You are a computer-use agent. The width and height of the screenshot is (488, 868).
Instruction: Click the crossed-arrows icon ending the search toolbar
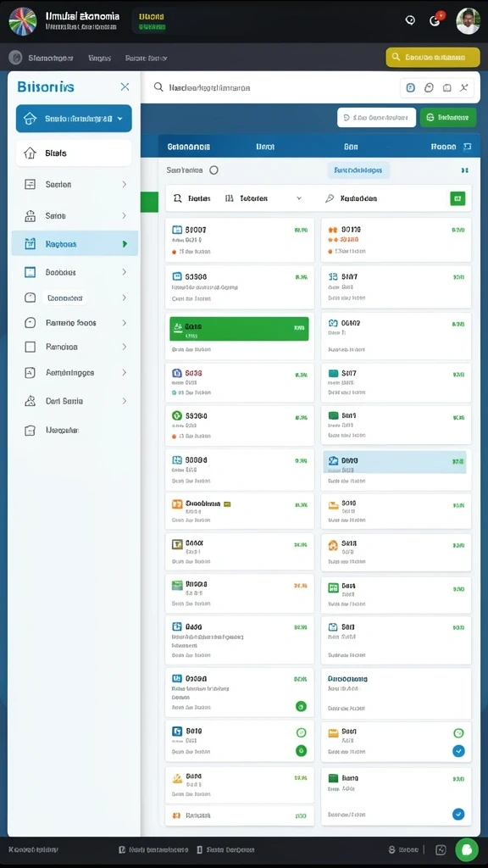coord(464,87)
